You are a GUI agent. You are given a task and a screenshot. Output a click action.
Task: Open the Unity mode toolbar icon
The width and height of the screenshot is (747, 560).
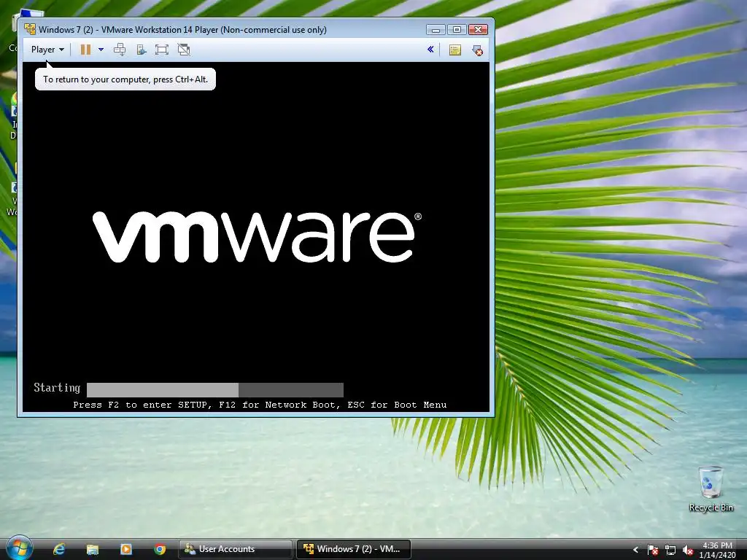[x=141, y=50]
